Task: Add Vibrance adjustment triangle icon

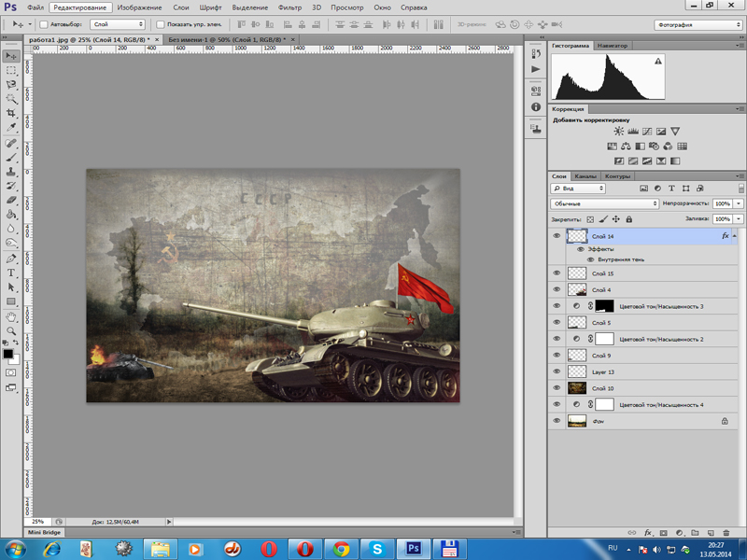Action: tap(675, 131)
